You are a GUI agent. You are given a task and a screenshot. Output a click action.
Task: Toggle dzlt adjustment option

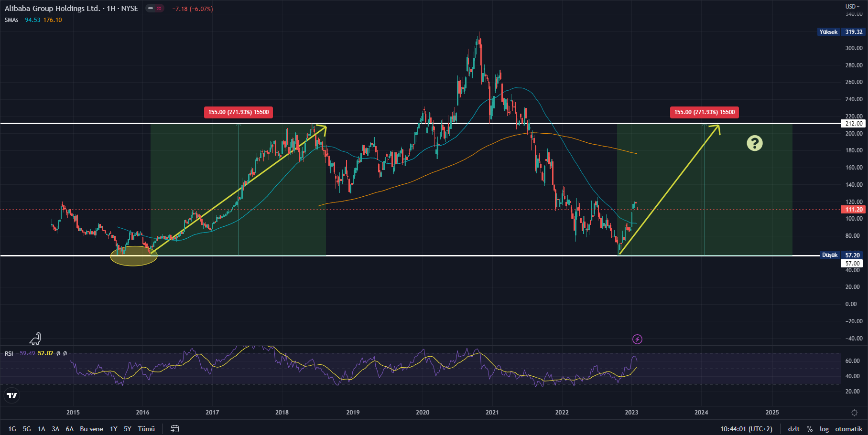(794, 429)
